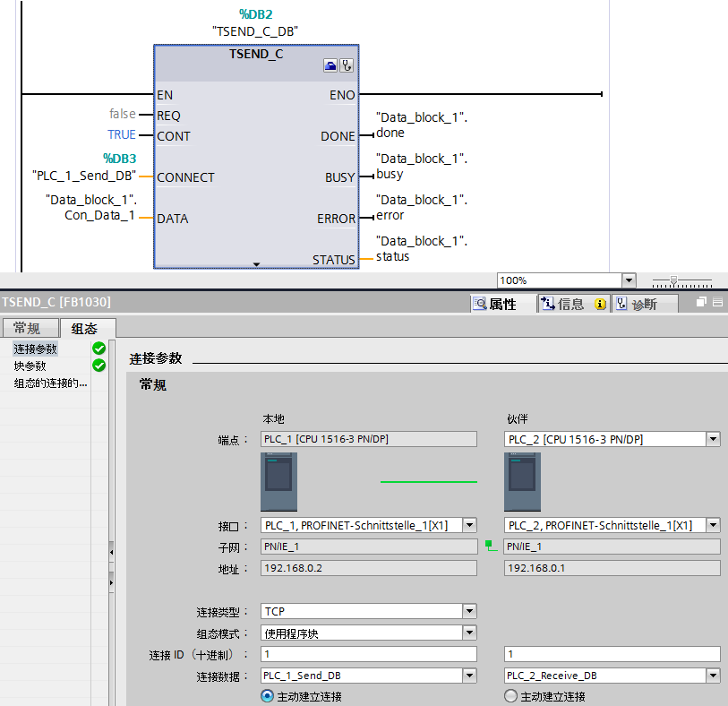Click the green checkmark beside 块参数
Image resolution: width=728 pixels, height=706 pixels.
98,366
